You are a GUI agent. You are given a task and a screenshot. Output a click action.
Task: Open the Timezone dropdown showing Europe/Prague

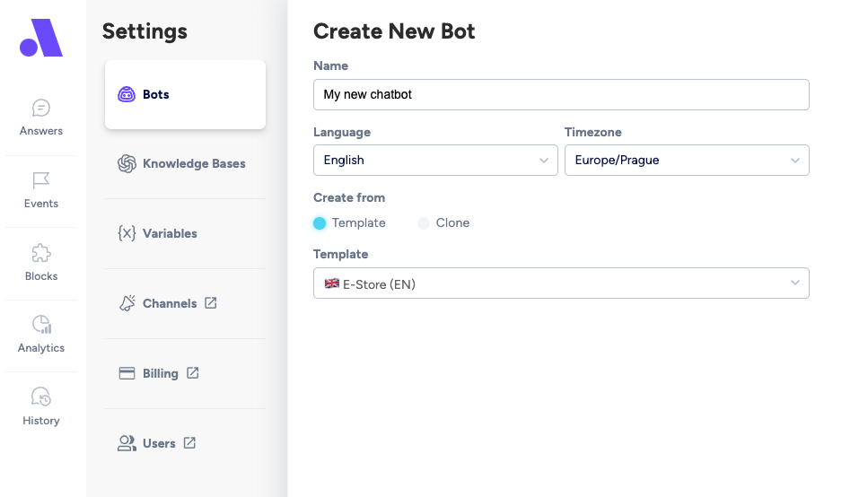tap(687, 161)
